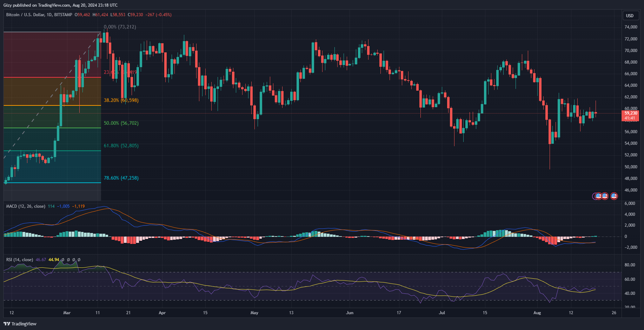The height and width of the screenshot is (330, 644).
Task: Click the May date label on time axis
Action: point(254,313)
